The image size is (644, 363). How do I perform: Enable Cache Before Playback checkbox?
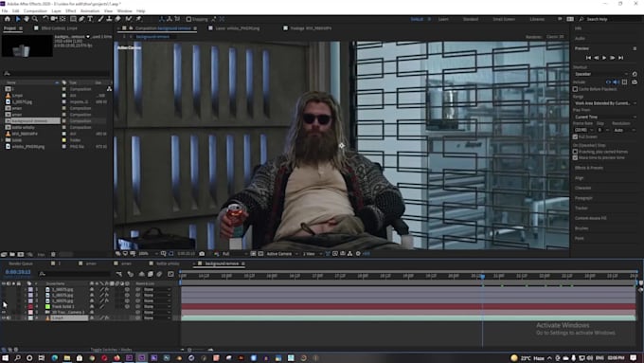point(576,89)
